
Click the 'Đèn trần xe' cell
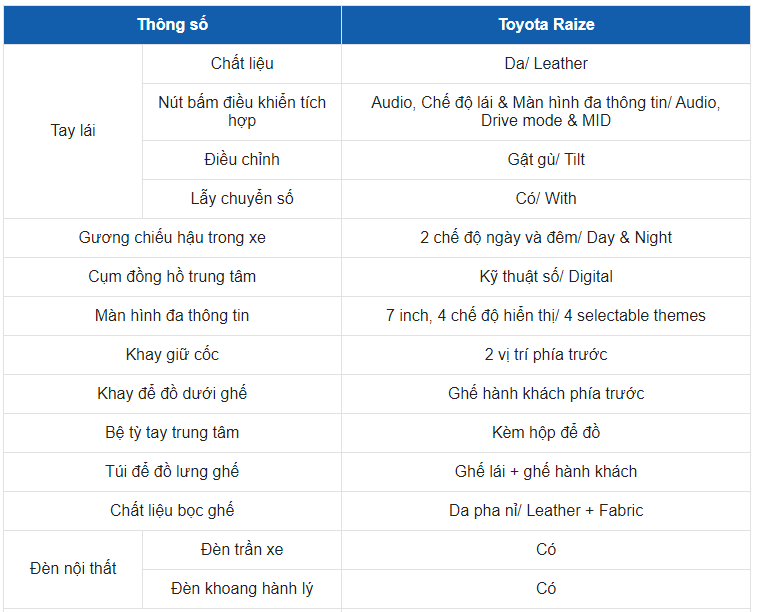(x=242, y=550)
